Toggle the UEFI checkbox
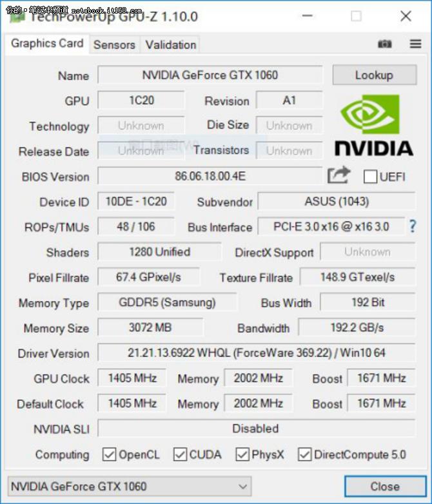 click(x=370, y=177)
